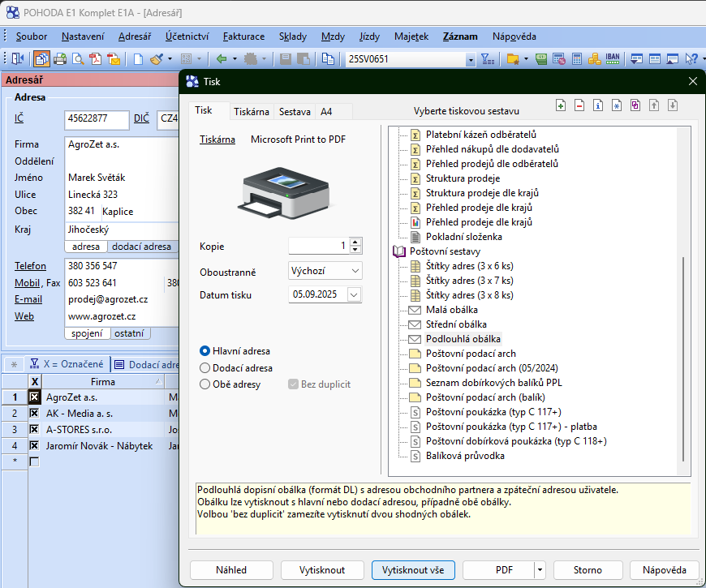The image size is (706, 588).
Task: Click the copy record icon in toolbar
Action: [328, 59]
